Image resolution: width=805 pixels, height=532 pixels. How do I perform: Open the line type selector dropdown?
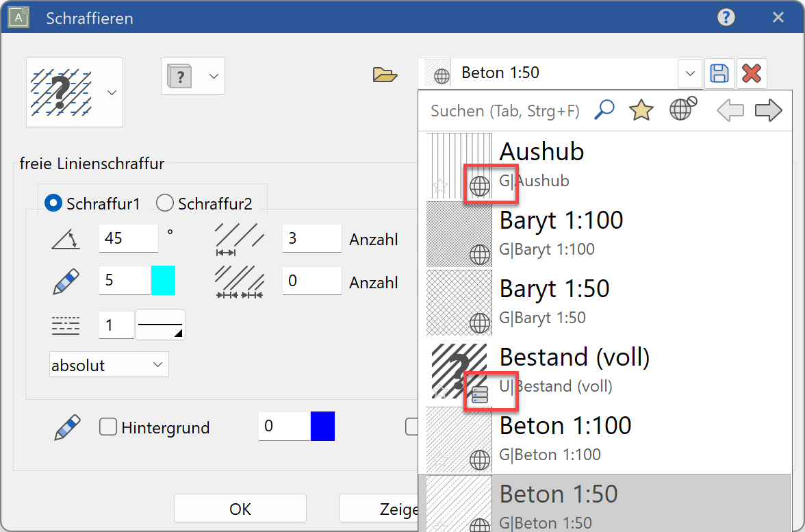coord(160,325)
